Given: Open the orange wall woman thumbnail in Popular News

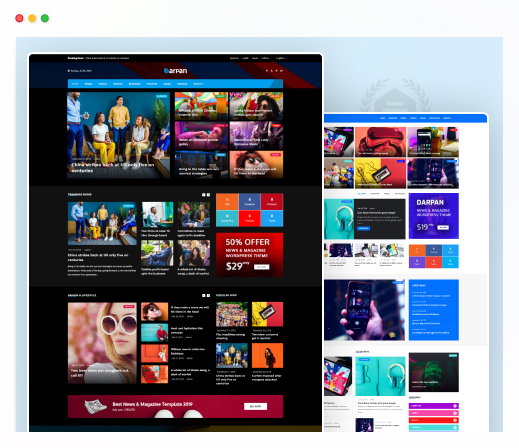Looking at the screenshot, I should click(267, 355).
